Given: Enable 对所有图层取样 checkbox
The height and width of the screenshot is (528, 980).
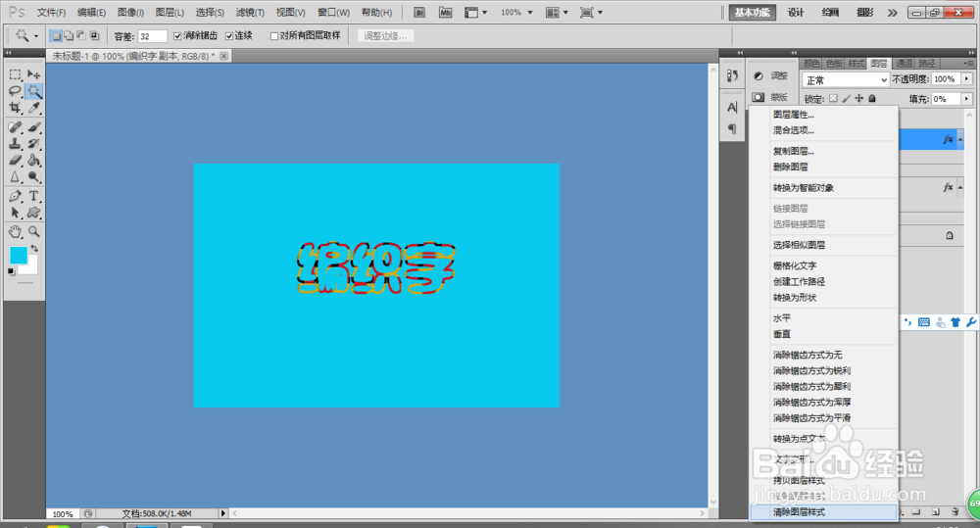Looking at the screenshot, I should point(274,36).
